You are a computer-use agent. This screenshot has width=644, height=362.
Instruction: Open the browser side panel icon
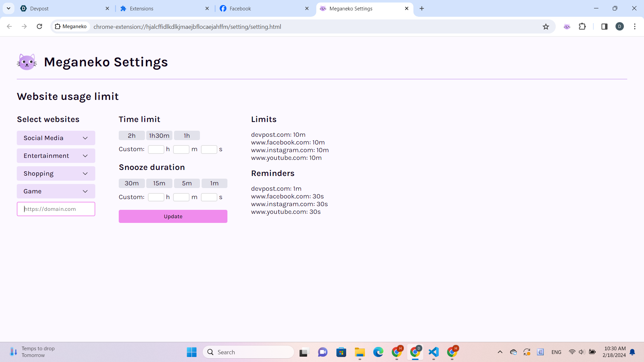(x=604, y=26)
